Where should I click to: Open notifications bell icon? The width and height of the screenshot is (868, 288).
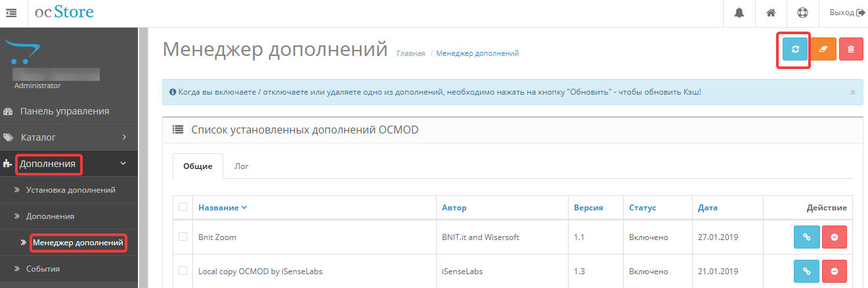[739, 12]
